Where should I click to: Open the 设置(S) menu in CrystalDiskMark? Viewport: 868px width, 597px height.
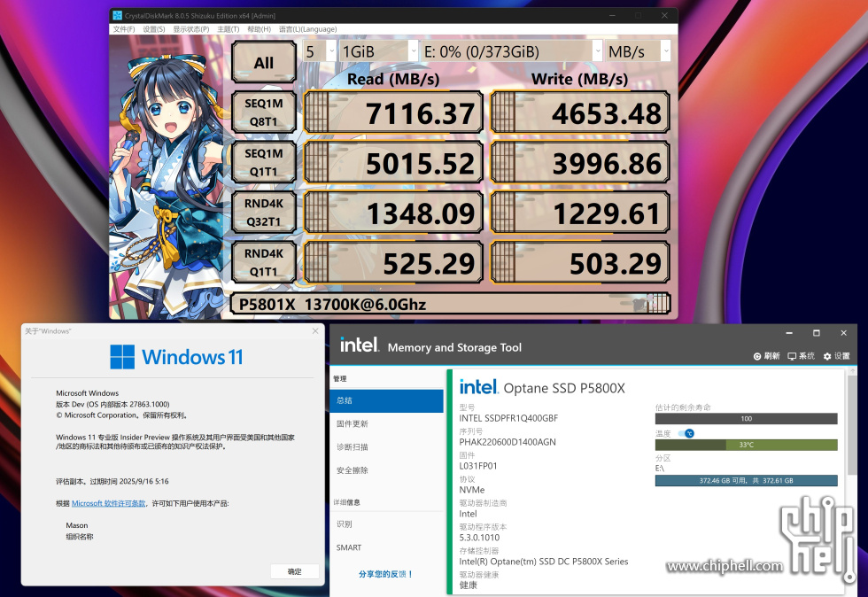click(x=154, y=29)
